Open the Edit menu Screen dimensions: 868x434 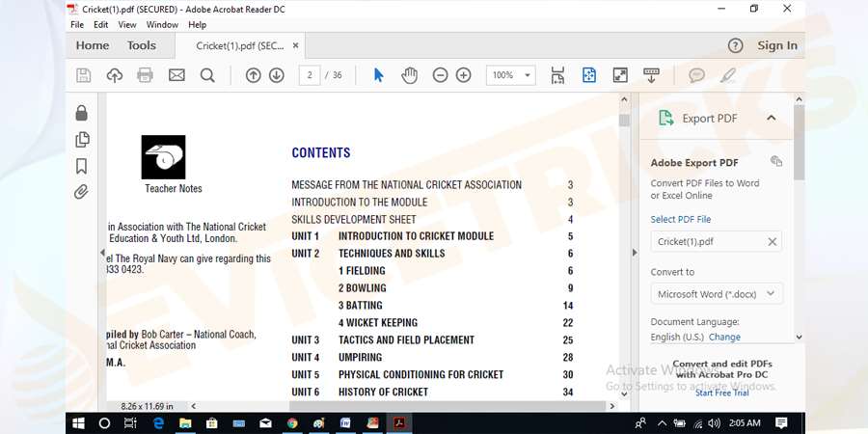pos(100,25)
